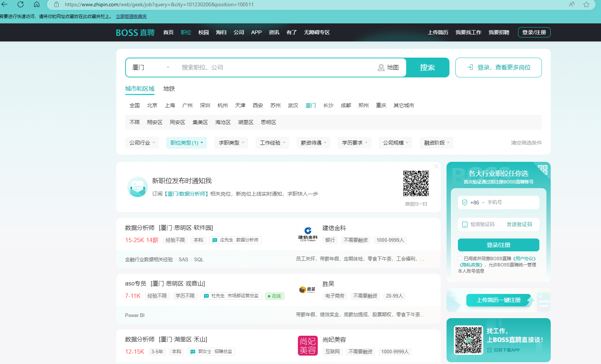Select district 湖里区
The image size is (601, 364).
(x=246, y=122)
